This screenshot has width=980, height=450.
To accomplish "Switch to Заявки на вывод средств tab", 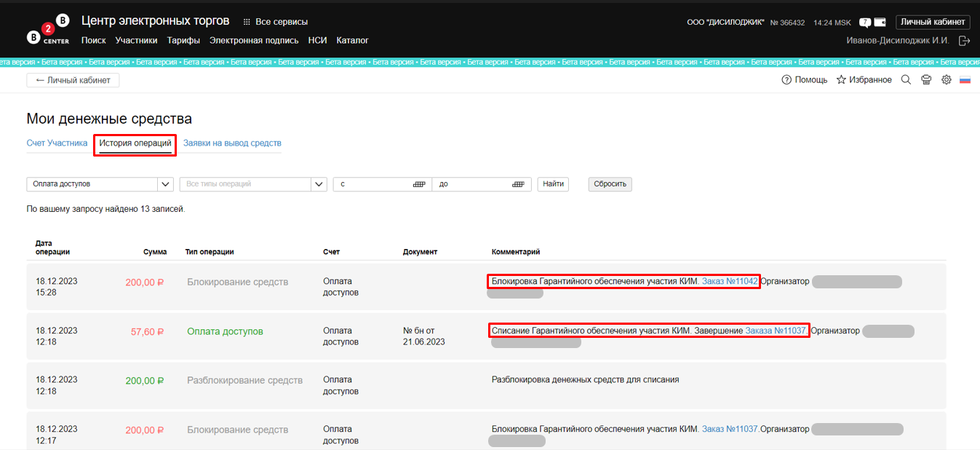I will tap(232, 143).
